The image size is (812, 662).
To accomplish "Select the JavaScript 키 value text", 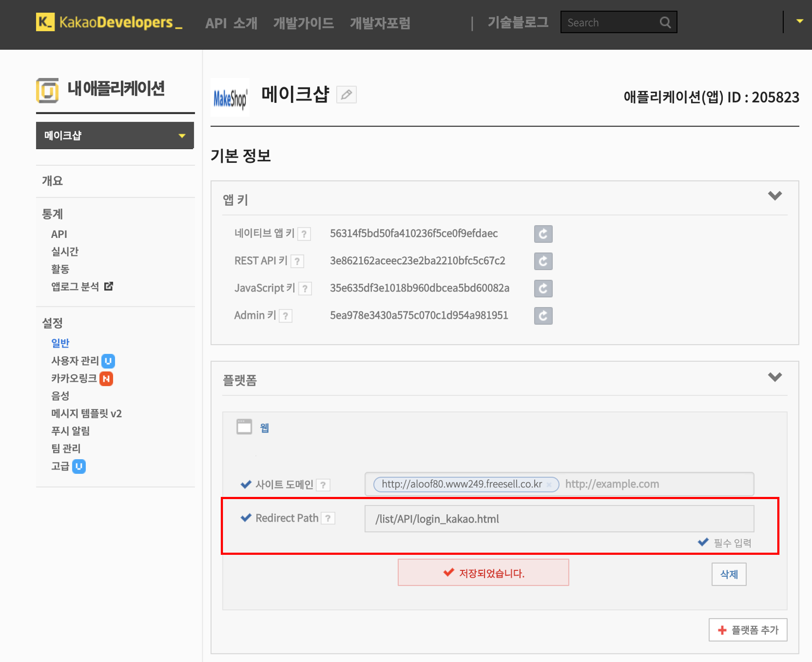I will (420, 288).
